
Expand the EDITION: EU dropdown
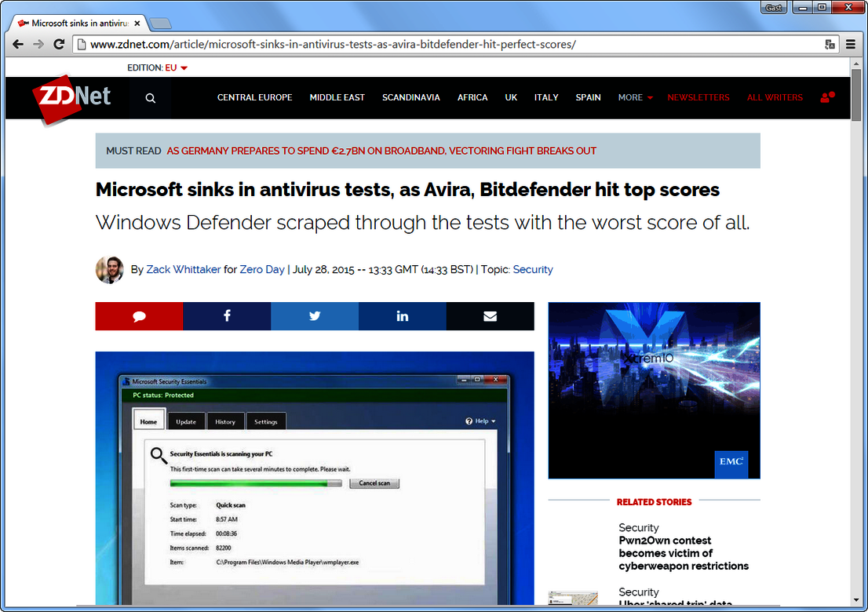[157, 67]
